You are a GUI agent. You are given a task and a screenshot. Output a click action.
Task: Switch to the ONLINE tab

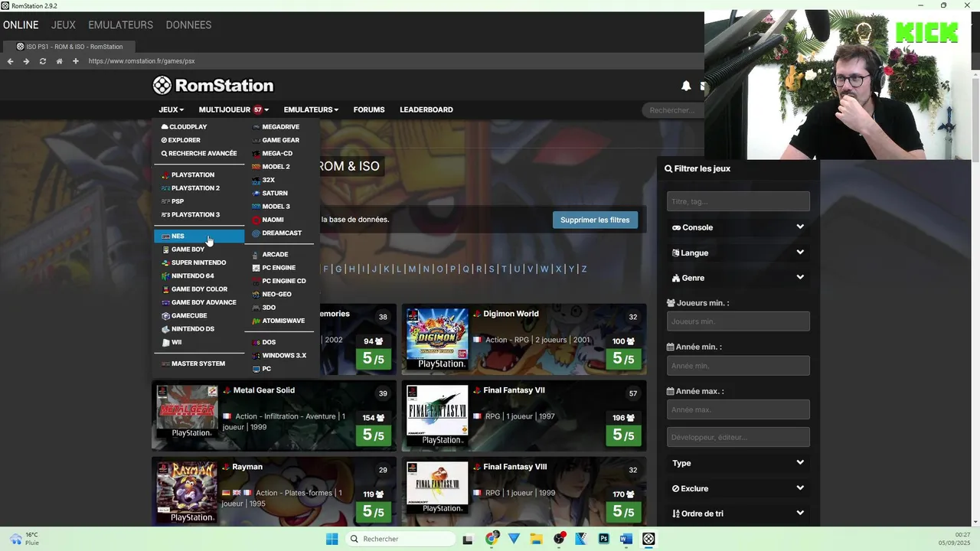[21, 25]
